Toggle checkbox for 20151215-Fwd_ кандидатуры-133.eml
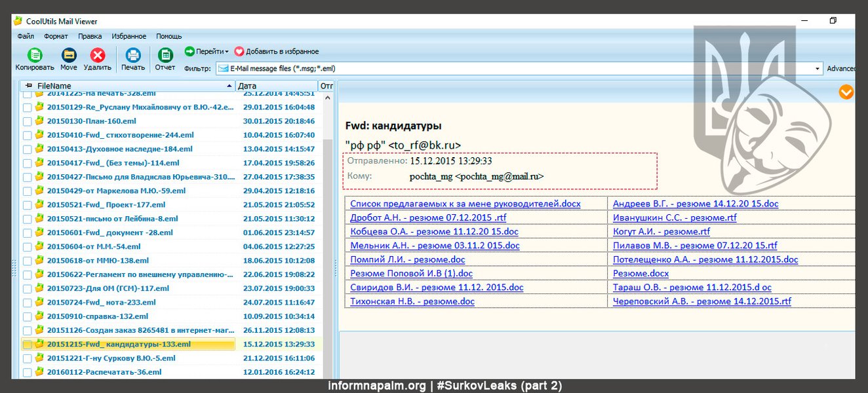This screenshot has height=393, width=868. (27, 345)
